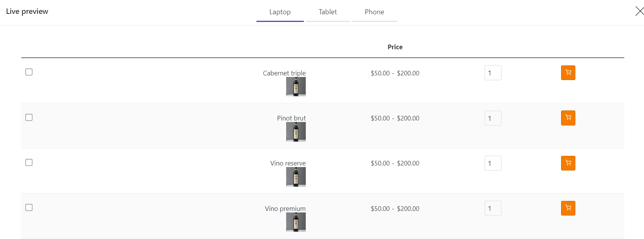Image resolution: width=644 pixels, height=239 pixels.
Task: Tick the Pinot brut row checkbox
Action: tap(29, 117)
